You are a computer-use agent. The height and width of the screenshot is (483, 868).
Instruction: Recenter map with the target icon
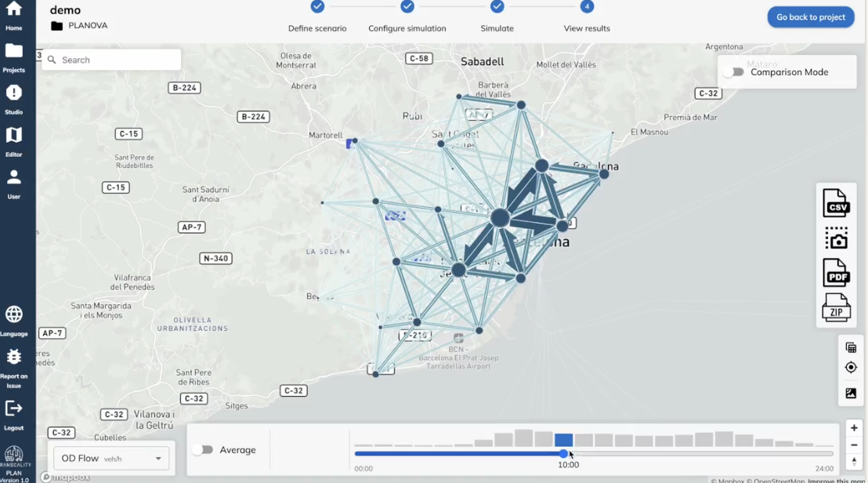[851, 368]
